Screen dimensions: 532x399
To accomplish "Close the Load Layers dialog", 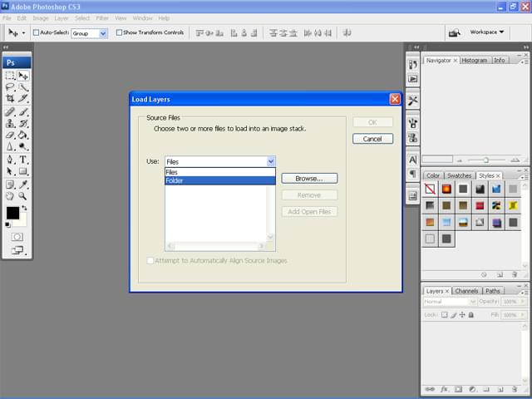I will point(395,99).
